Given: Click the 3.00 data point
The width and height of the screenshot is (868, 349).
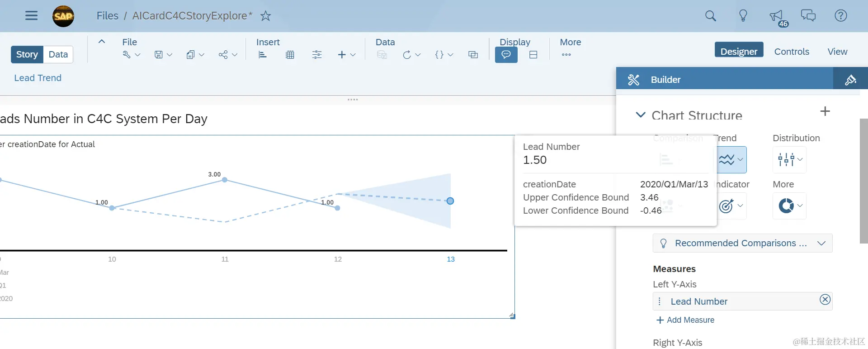Looking at the screenshot, I should pos(225,180).
